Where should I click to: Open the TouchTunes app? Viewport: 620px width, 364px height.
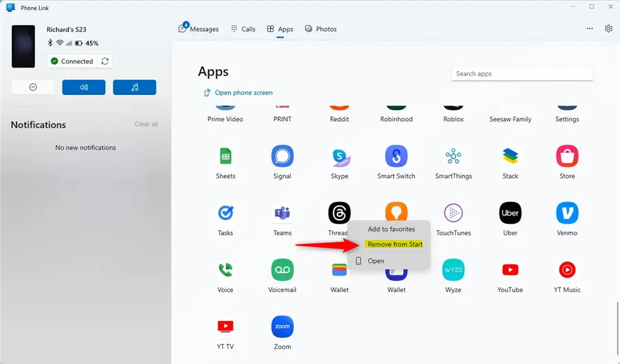[x=453, y=213]
